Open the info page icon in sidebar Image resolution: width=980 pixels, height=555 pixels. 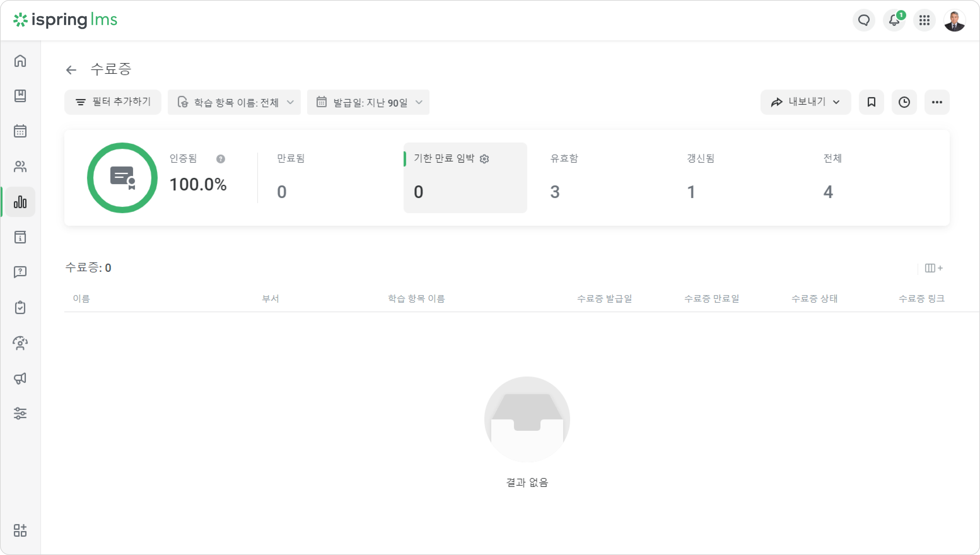point(20,237)
